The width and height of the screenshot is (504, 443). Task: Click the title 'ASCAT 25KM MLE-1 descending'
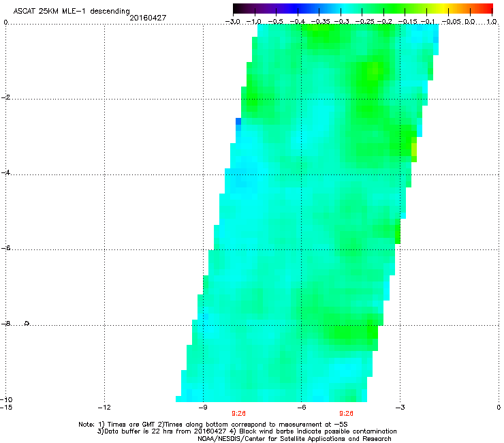[x=72, y=11]
